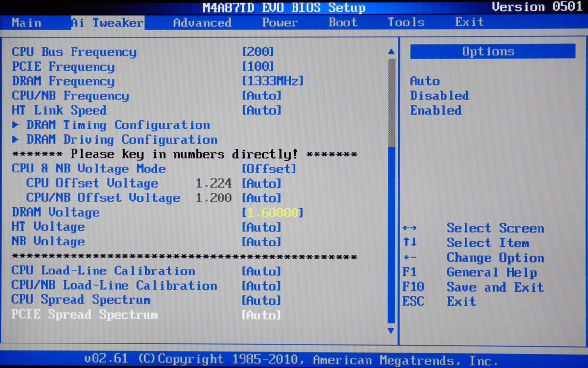Image resolution: width=588 pixels, height=368 pixels.
Task: Select the CPU Load-Line Calibration label
Action: (103, 271)
